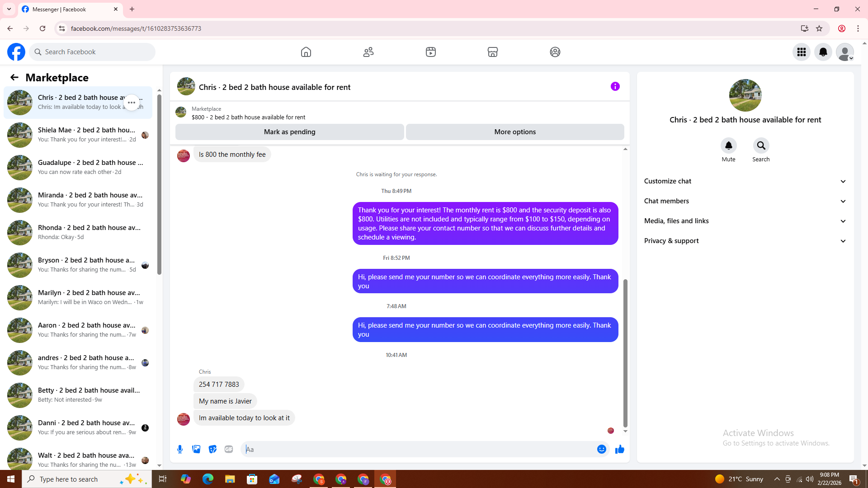
Task: Open account profile menu avatar
Action: (x=845, y=52)
